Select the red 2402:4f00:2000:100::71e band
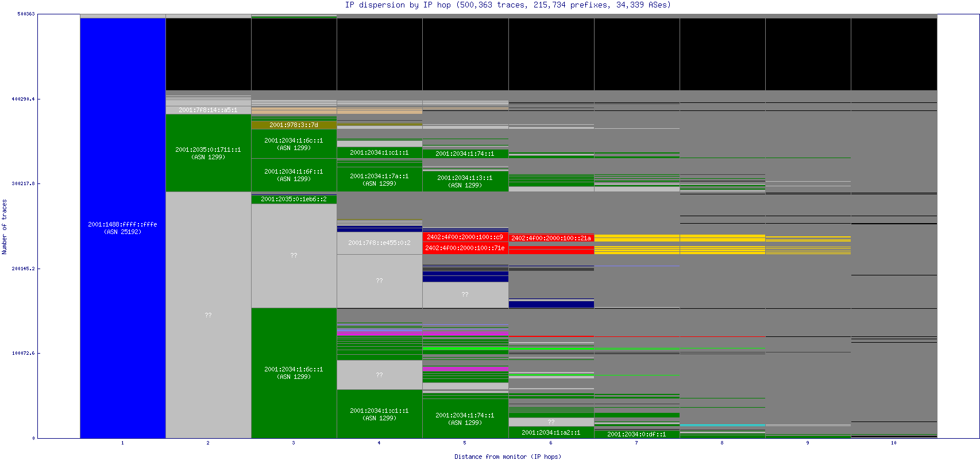980x460 pixels. pos(465,248)
